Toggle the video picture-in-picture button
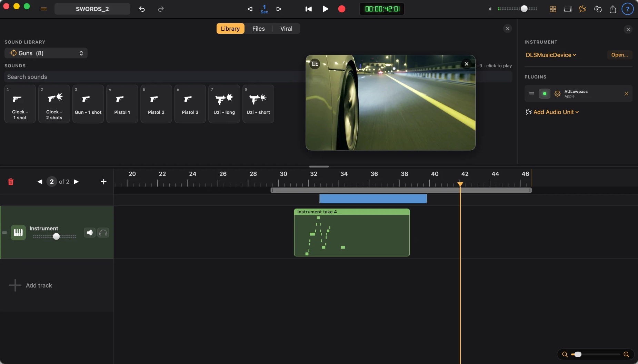This screenshot has height=364, width=638. (x=315, y=64)
